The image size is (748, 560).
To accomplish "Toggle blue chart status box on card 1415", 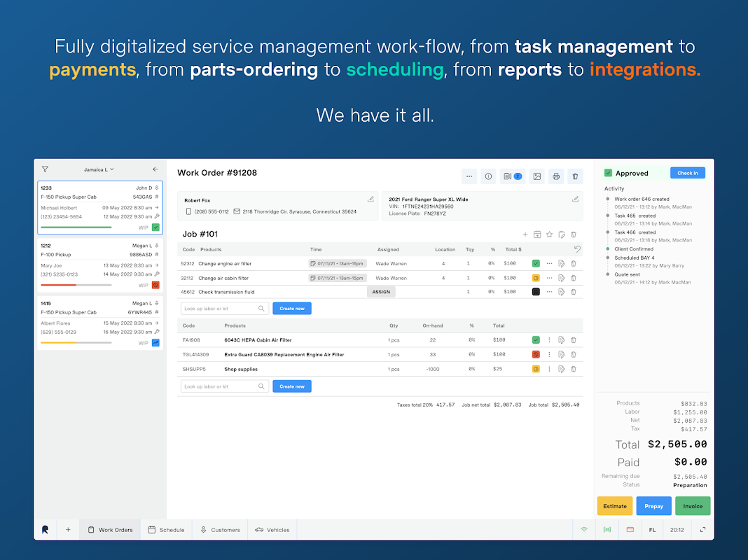I will 155,343.
